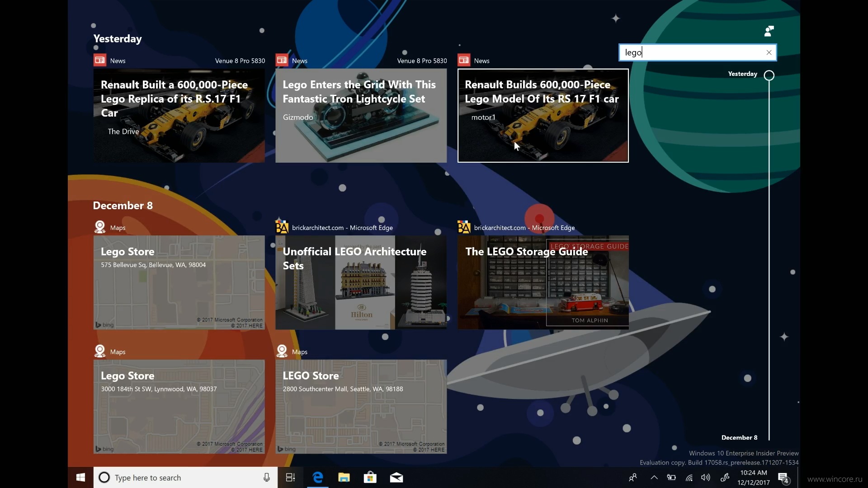The width and height of the screenshot is (868, 488).
Task: Click the brickarchitect icon above Unofficial LEGO Architecture Sets
Action: (282, 227)
